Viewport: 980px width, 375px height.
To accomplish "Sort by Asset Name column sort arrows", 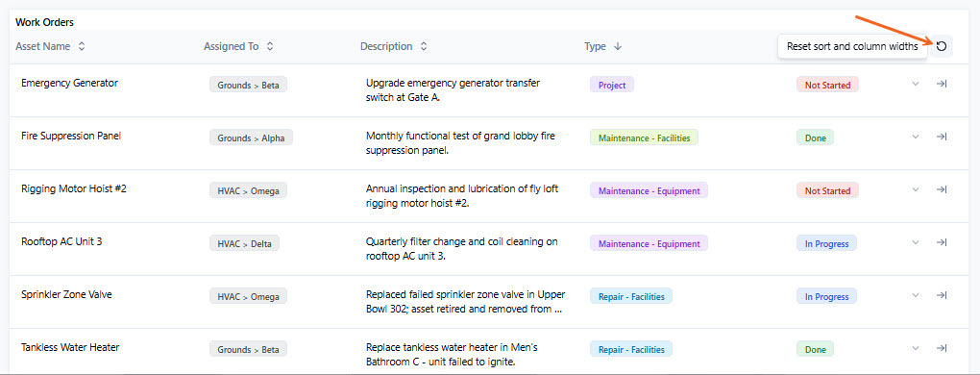I will click(x=82, y=46).
